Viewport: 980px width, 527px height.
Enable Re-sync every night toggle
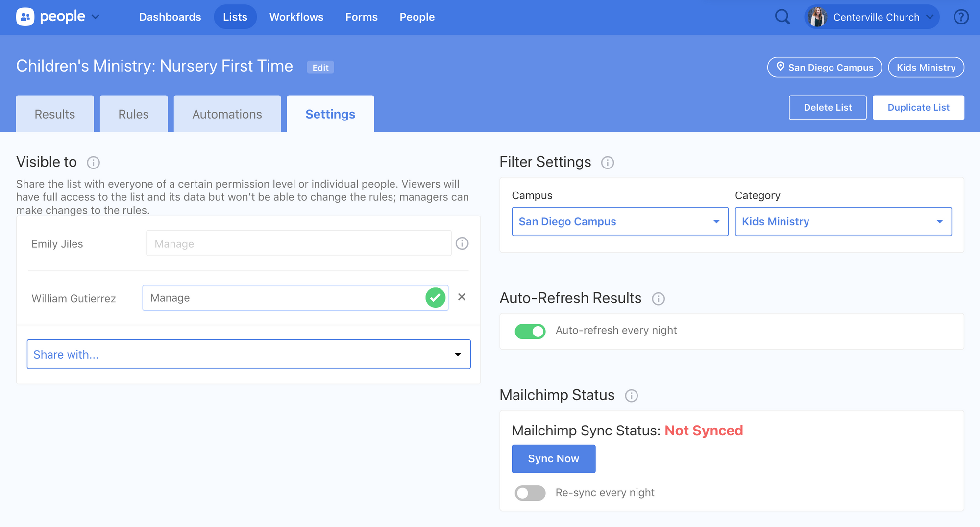(530, 493)
